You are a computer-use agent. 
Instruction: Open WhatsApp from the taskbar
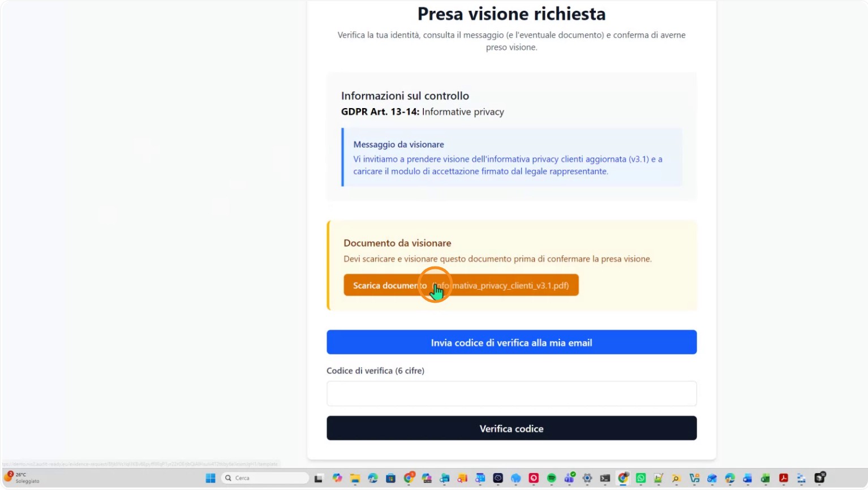pyautogui.click(x=641, y=478)
